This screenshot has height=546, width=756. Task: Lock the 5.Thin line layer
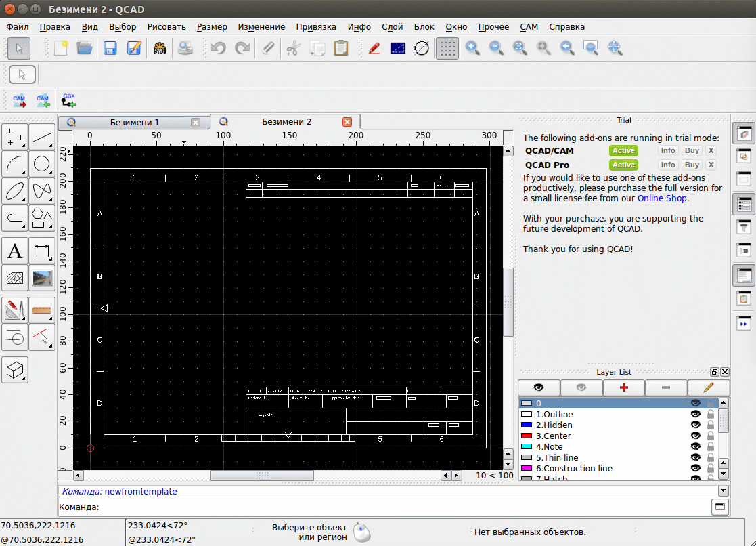[x=710, y=457]
